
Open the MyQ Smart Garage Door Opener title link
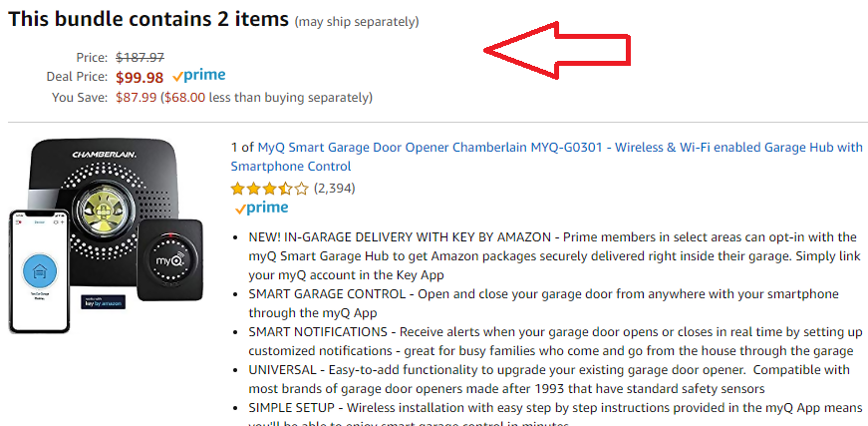[x=547, y=157]
